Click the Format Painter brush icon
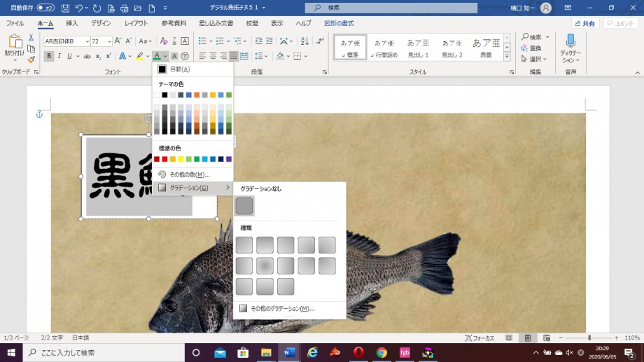 (31, 60)
